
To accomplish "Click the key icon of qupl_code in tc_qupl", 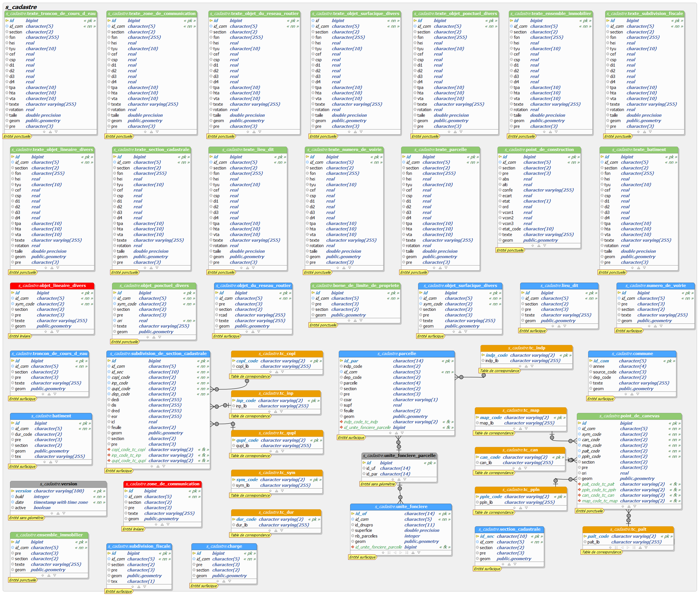I will [234, 440].
